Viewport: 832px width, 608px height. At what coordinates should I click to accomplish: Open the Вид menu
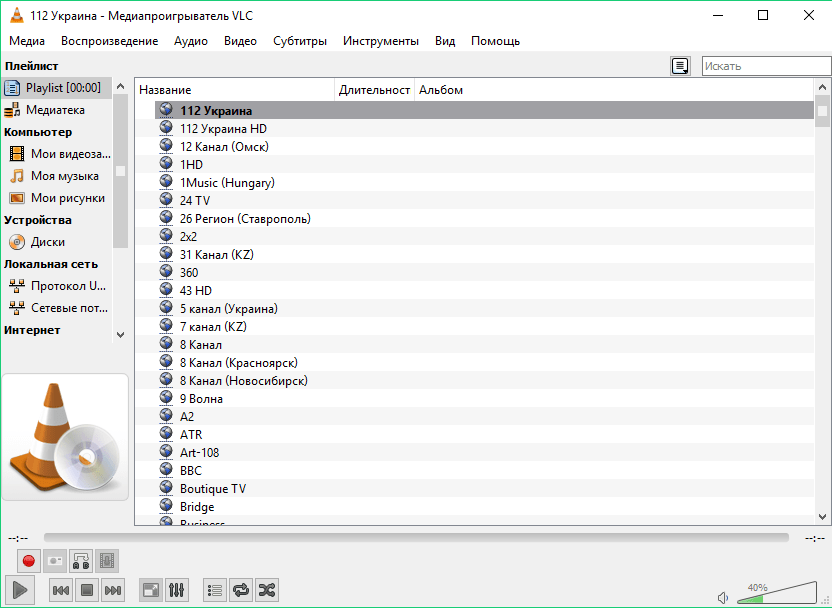445,41
